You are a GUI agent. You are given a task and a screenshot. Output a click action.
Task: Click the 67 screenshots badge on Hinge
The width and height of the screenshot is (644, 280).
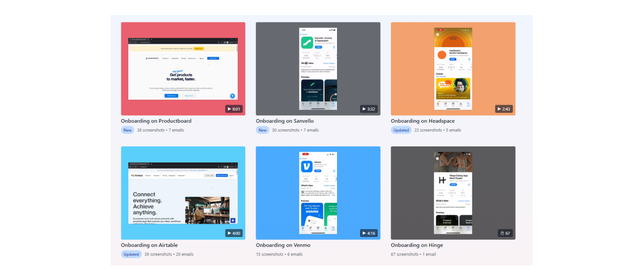pos(505,233)
